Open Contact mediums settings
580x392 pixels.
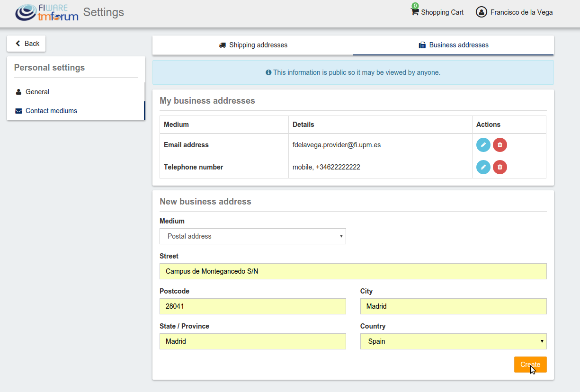pos(76,111)
